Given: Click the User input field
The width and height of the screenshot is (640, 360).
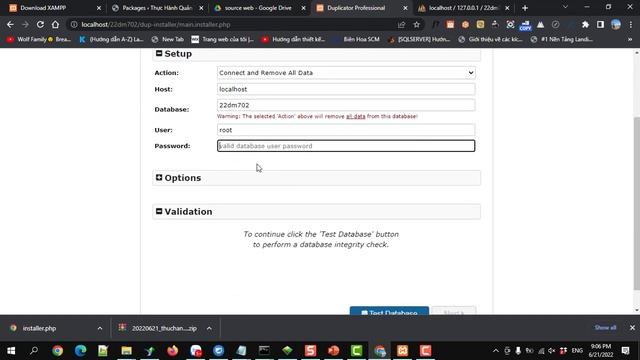Looking at the screenshot, I should pos(346,130).
